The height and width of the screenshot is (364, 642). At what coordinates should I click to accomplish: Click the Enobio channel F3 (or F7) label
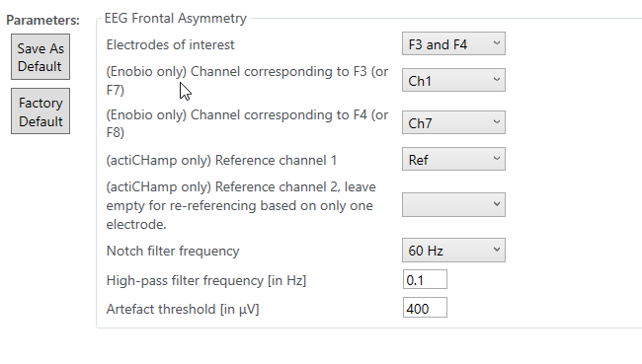coord(247,81)
